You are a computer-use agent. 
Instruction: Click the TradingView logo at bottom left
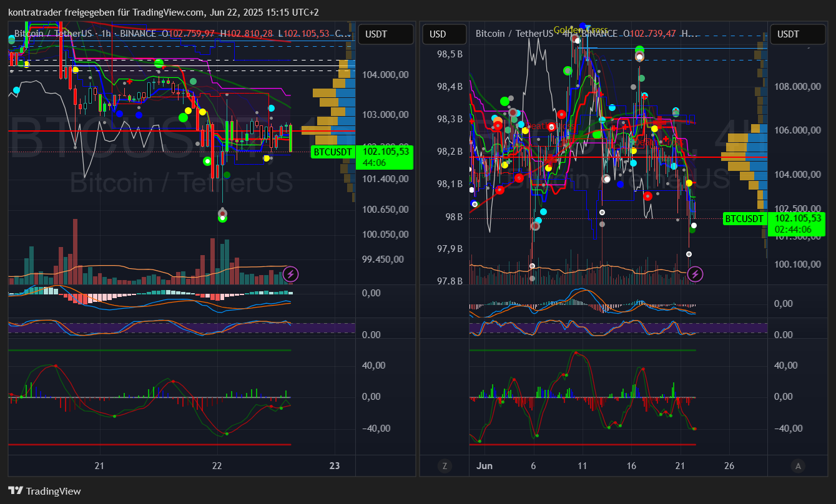coord(44,491)
